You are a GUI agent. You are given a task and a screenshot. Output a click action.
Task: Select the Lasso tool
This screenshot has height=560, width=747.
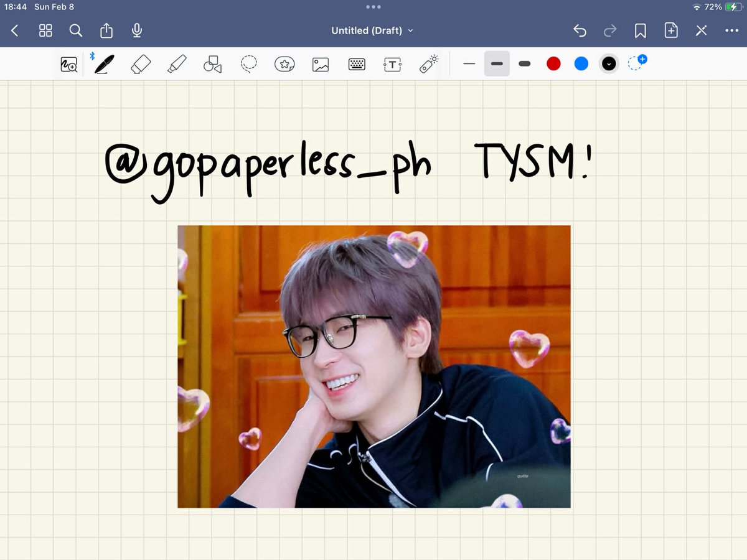(x=249, y=64)
